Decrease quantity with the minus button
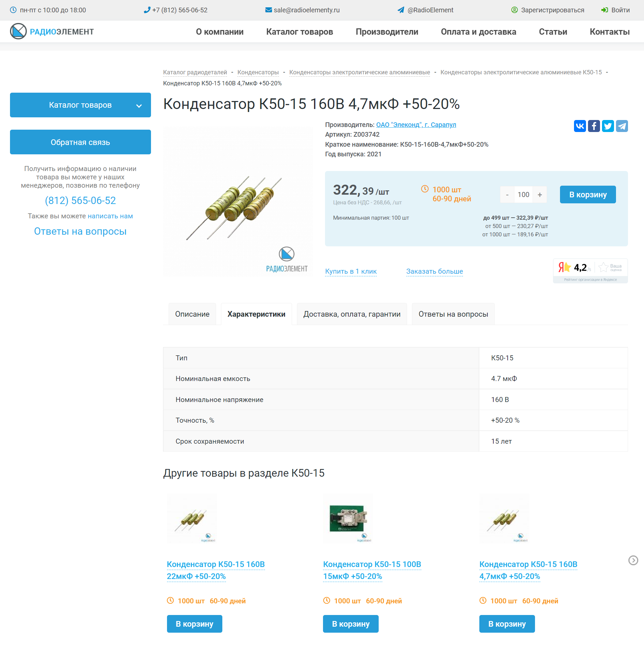Screen dimensions: 644x649 (507, 195)
